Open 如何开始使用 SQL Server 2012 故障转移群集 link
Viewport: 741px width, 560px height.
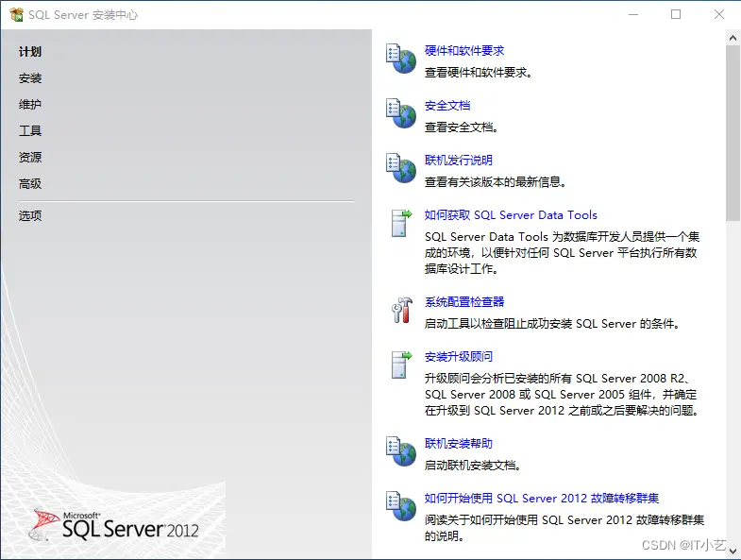click(x=542, y=498)
